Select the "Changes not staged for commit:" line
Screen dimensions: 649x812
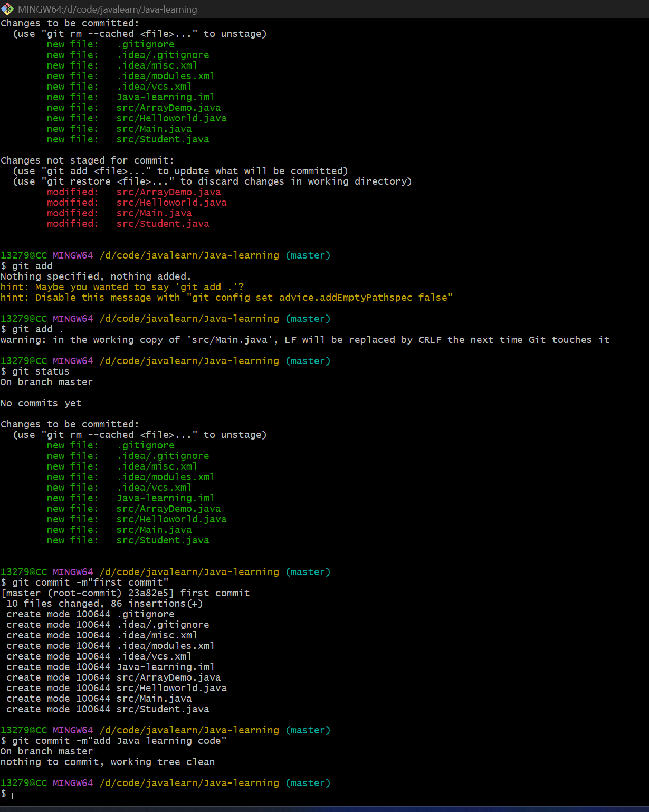coord(87,160)
